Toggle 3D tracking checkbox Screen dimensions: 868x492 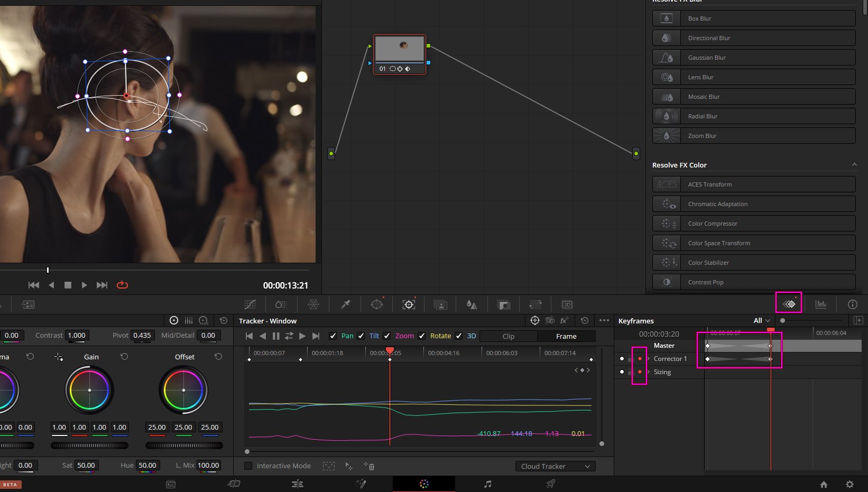459,336
